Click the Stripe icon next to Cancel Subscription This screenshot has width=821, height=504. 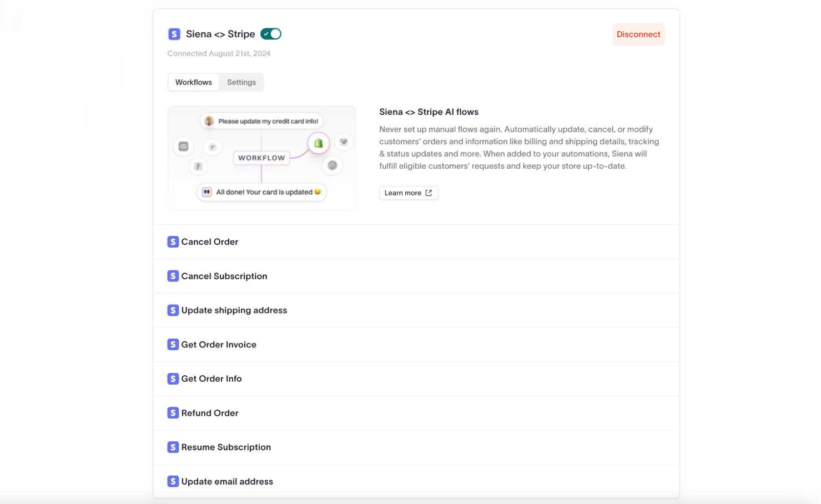click(173, 276)
